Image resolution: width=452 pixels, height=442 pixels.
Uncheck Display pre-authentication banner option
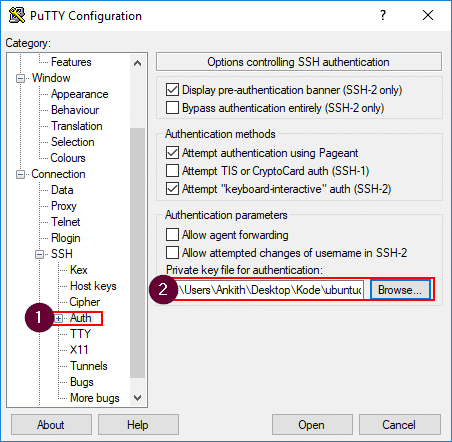(172, 90)
